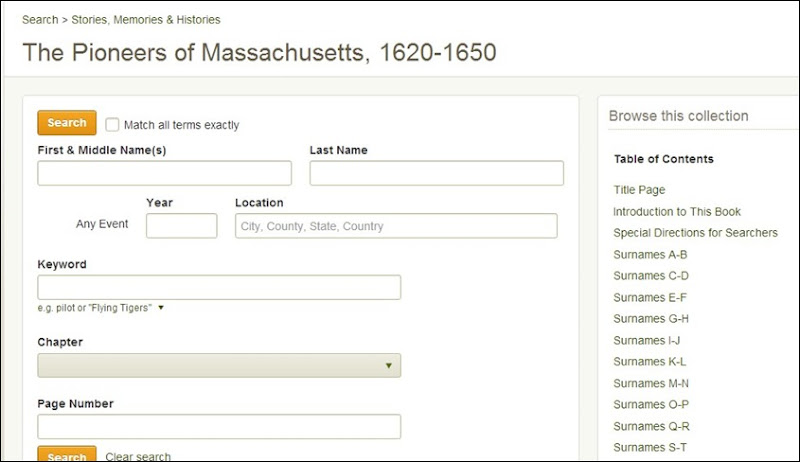The image size is (800, 462).
Task: Click the top orange Search button
Action: point(67,123)
